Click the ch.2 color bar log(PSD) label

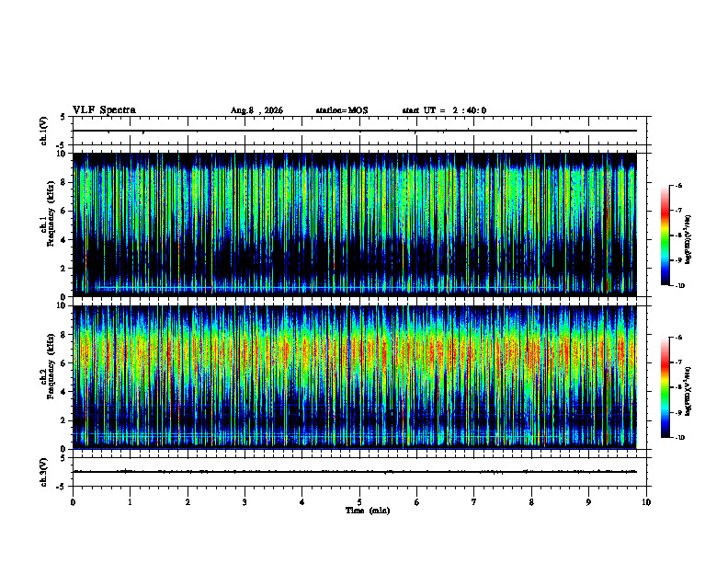point(688,391)
